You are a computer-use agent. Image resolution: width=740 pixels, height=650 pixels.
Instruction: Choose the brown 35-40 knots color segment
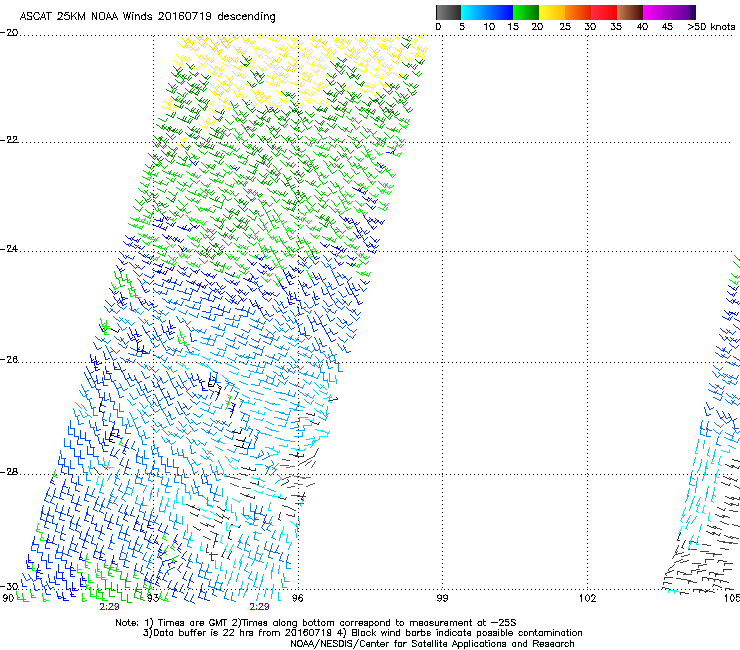tap(630, 12)
